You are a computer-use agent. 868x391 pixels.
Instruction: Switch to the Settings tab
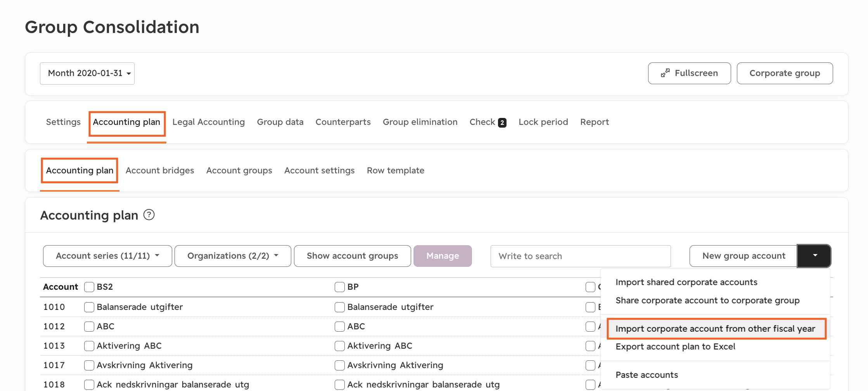coord(63,122)
